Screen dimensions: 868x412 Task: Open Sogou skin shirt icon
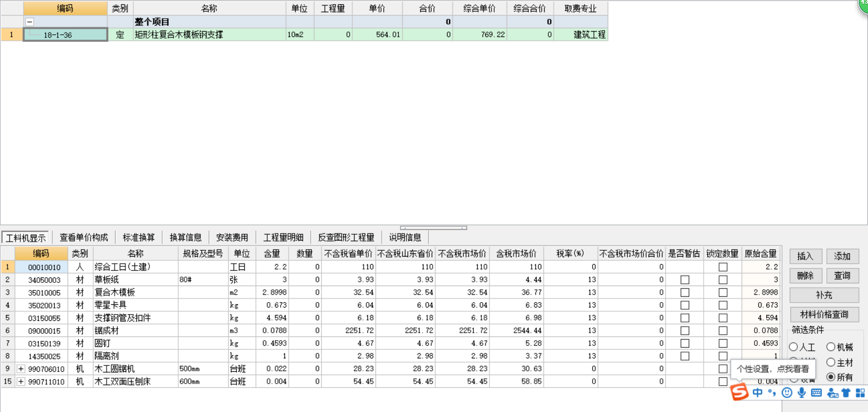(846, 393)
